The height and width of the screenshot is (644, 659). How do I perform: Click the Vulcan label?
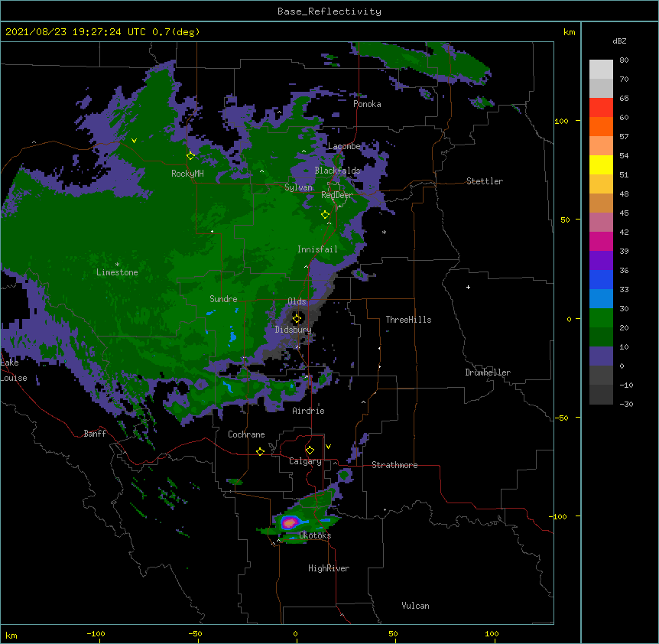[x=415, y=606]
